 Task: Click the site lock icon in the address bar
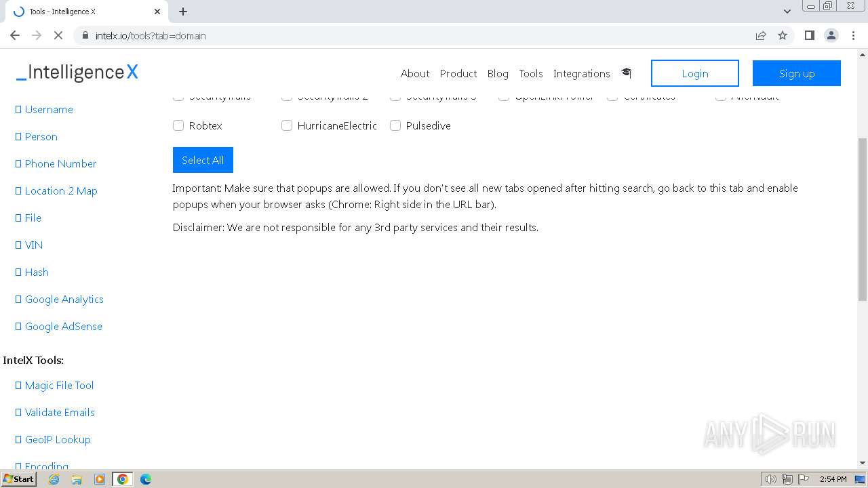pyautogui.click(x=85, y=35)
